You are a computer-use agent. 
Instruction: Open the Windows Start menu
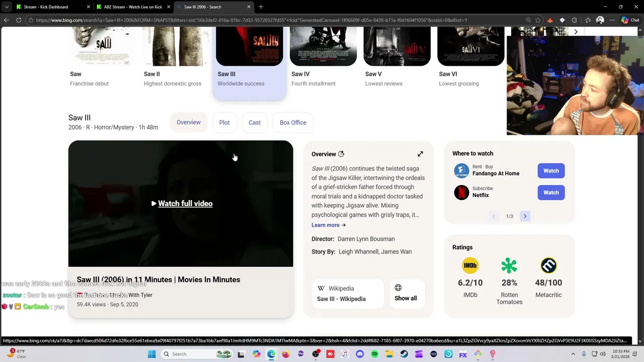[x=152, y=354]
